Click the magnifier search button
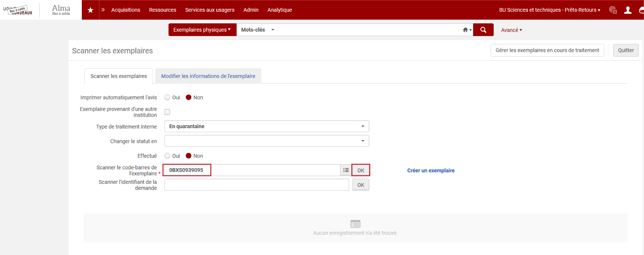The image size is (644, 255). point(483,30)
